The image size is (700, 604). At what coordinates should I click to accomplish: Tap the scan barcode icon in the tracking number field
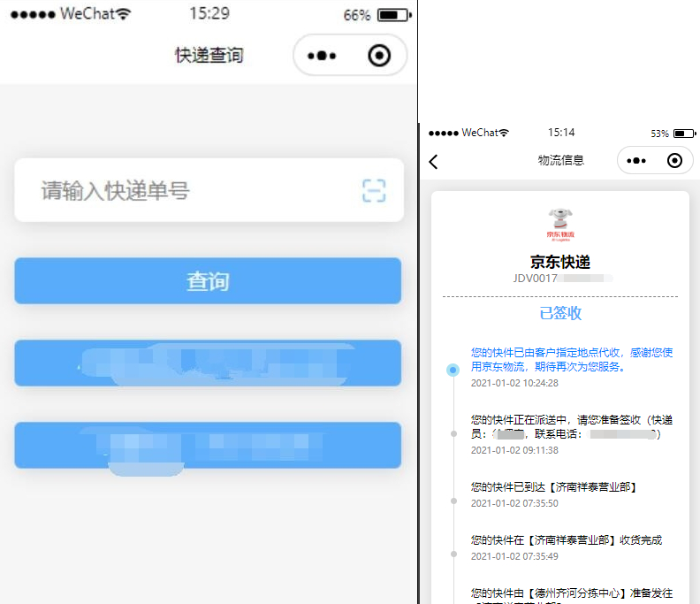pos(374,191)
